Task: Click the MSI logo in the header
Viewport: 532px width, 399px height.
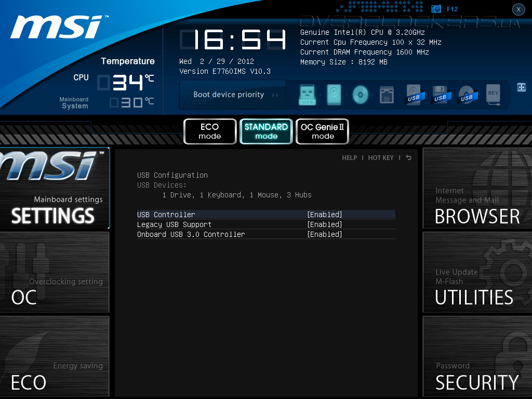Action: point(59,27)
